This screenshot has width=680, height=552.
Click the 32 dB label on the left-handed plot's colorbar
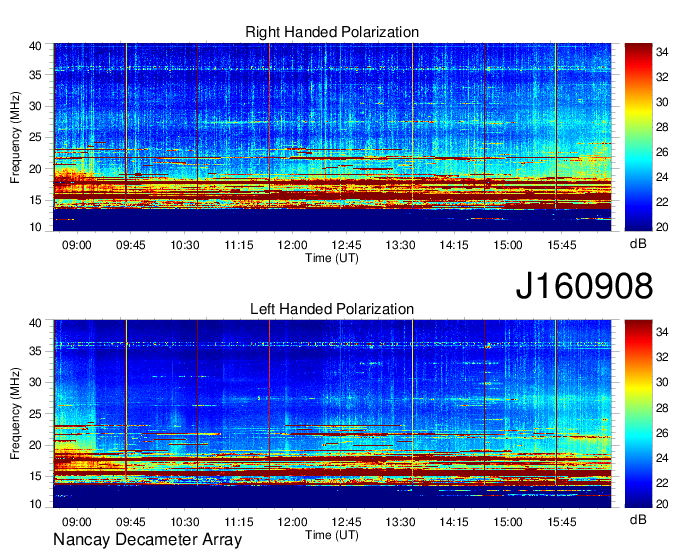(x=662, y=357)
